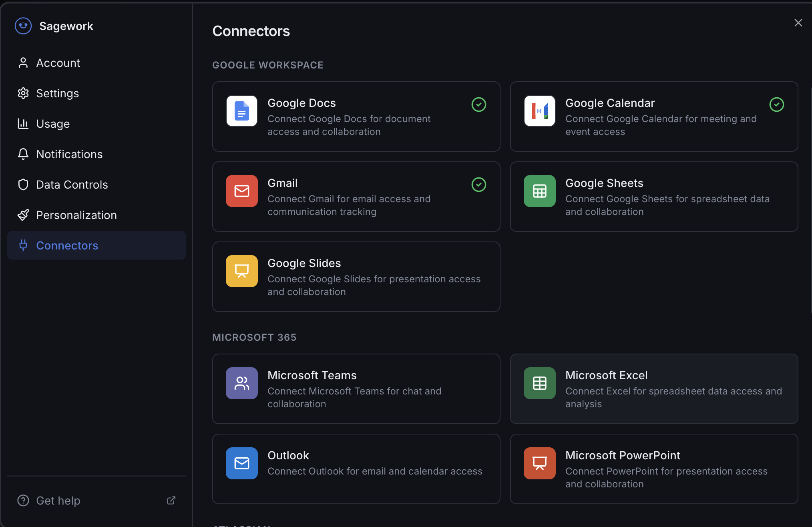The height and width of the screenshot is (527, 812).
Task: Click the Google Docs connector icon
Action: pyautogui.click(x=241, y=111)
